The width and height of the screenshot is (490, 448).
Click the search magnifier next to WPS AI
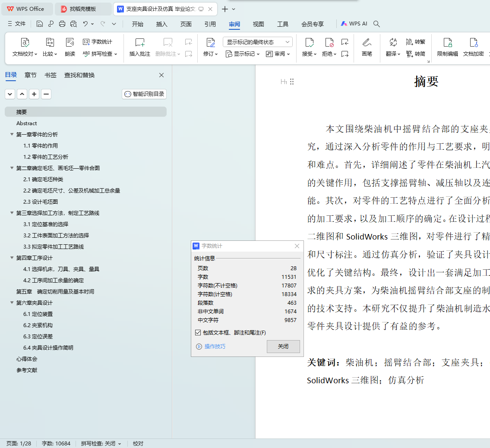coord(376,24)
